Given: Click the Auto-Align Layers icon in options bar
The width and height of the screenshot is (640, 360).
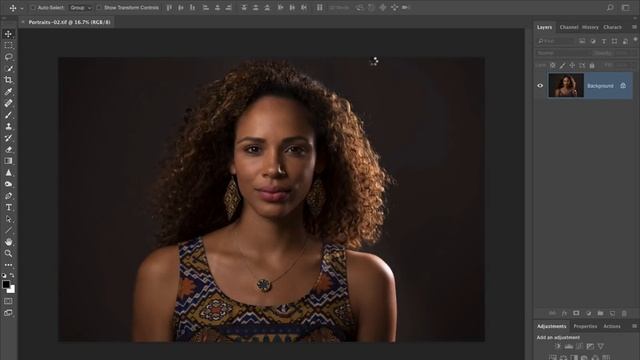Looking at the screenshot, I should [320, 7].
